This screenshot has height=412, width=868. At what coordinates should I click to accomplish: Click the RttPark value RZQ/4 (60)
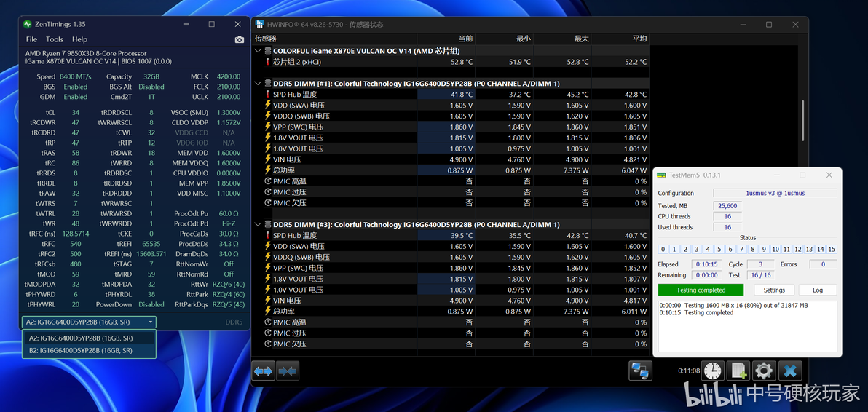(x=229, y=294)
